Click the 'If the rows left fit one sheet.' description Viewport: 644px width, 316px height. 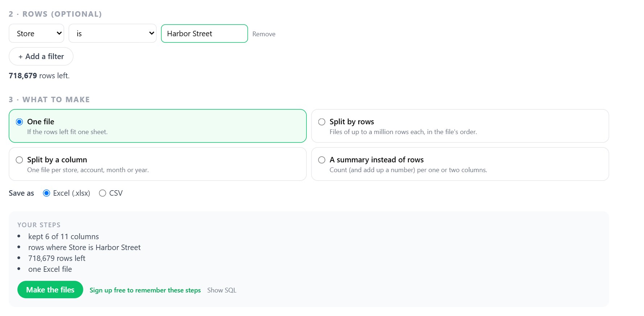tap(67, 132)
